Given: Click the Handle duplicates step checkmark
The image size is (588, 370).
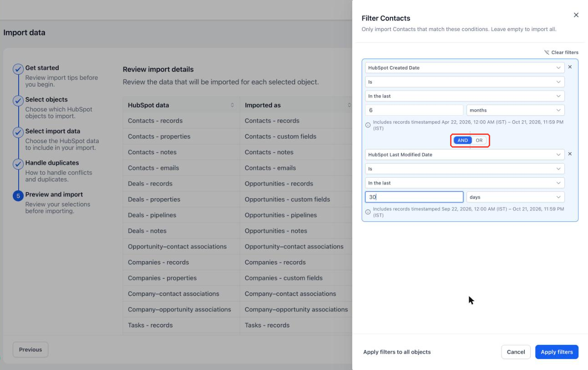Looking at the screenshot, I should click(18, 164).
